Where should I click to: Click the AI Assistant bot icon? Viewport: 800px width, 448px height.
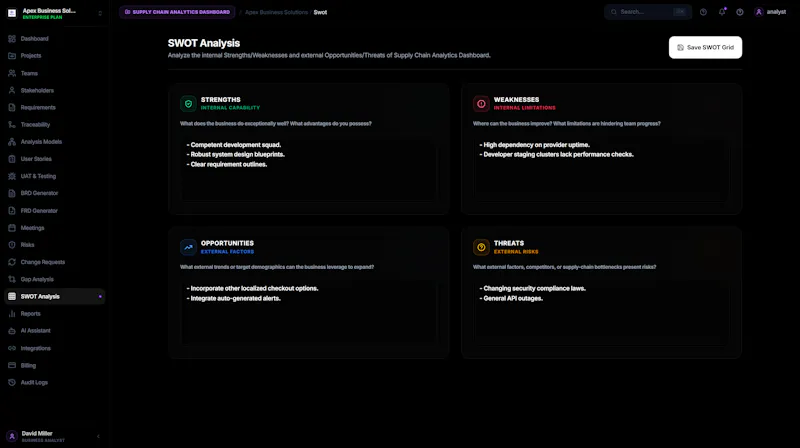click(x=12, y=331)
